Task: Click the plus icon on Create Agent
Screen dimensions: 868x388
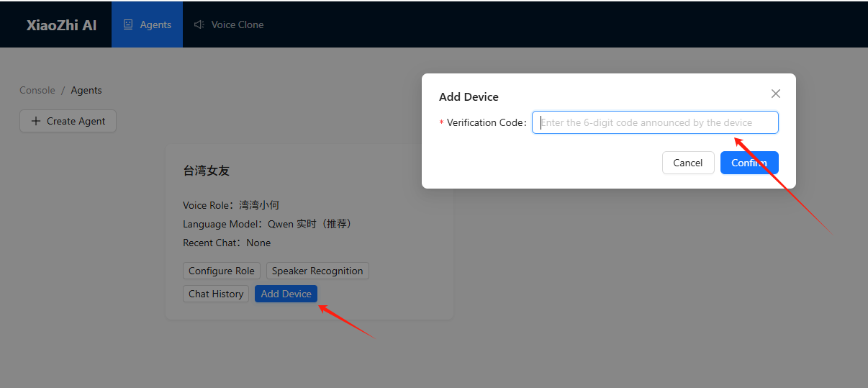Action: 35,121
